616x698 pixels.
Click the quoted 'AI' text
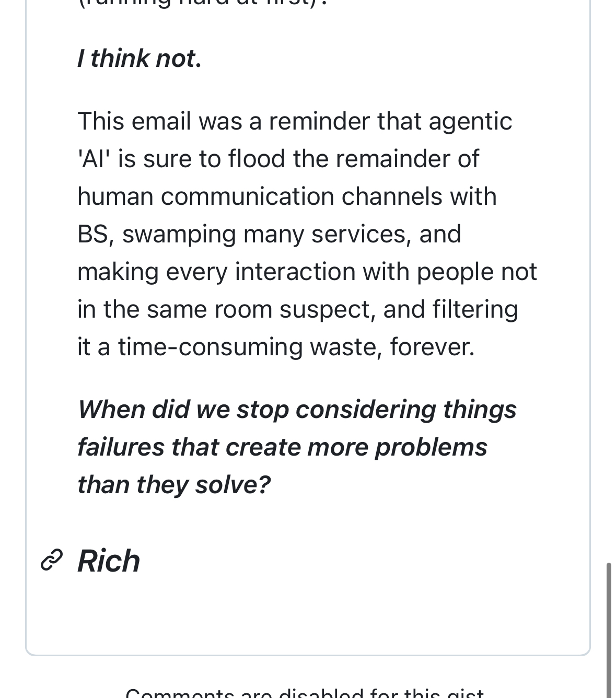(x=94, y=159)
